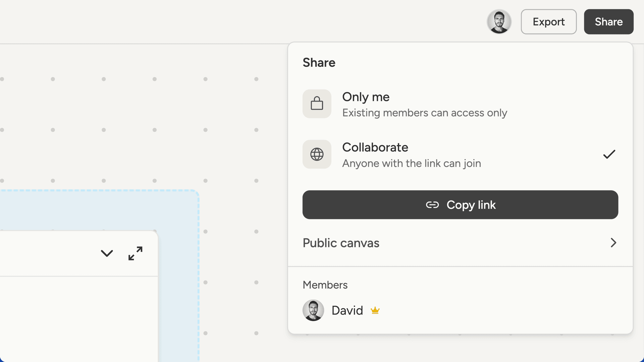Viewport: 644px width, 362px height.
Task: Enable Only me access mode
Action: coord(366,97)
